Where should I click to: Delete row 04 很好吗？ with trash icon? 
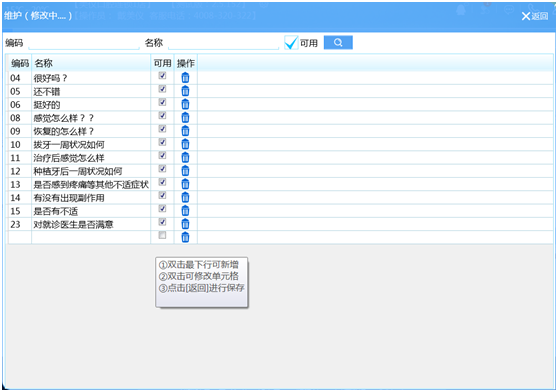[x=185, y=78]
